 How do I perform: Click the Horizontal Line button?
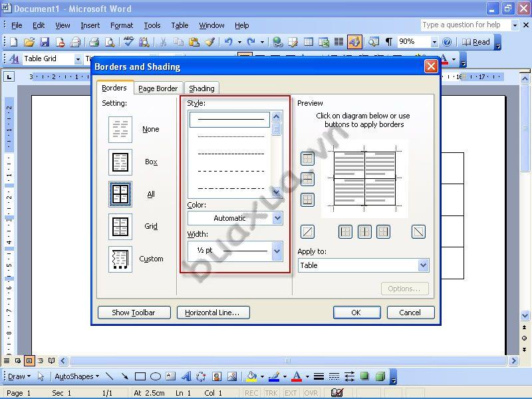(213, 313)
